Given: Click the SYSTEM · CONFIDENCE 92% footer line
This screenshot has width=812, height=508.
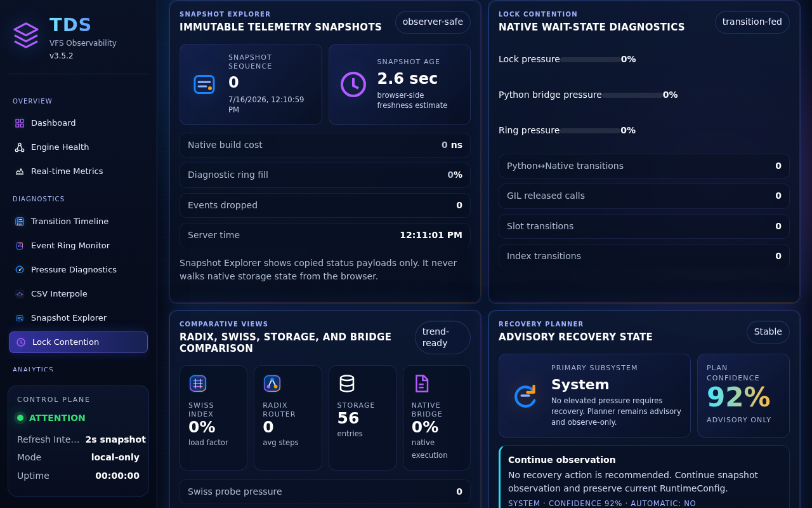Looking at the screenshot, I should point(602,504).
